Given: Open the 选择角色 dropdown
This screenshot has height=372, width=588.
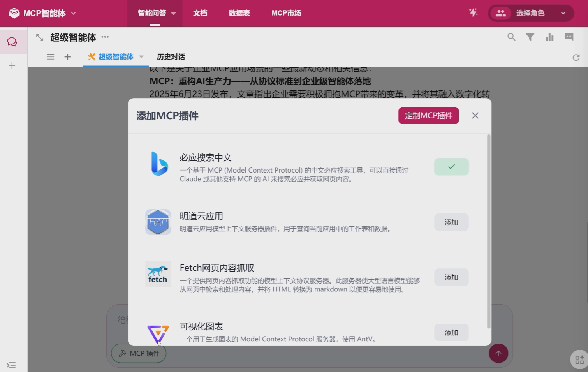Looking at the screenshot, I should (530, 13).
